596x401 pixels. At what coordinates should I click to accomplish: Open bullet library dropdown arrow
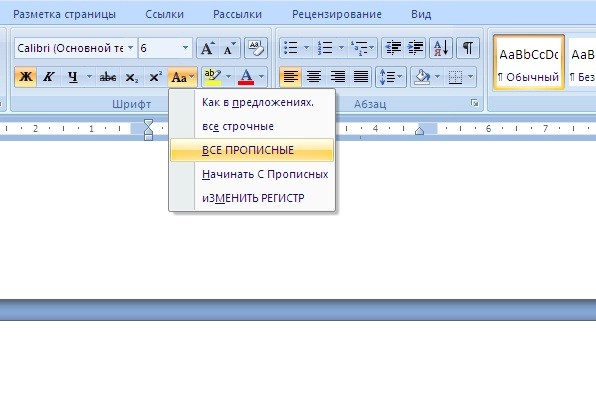tap(306, 48)
